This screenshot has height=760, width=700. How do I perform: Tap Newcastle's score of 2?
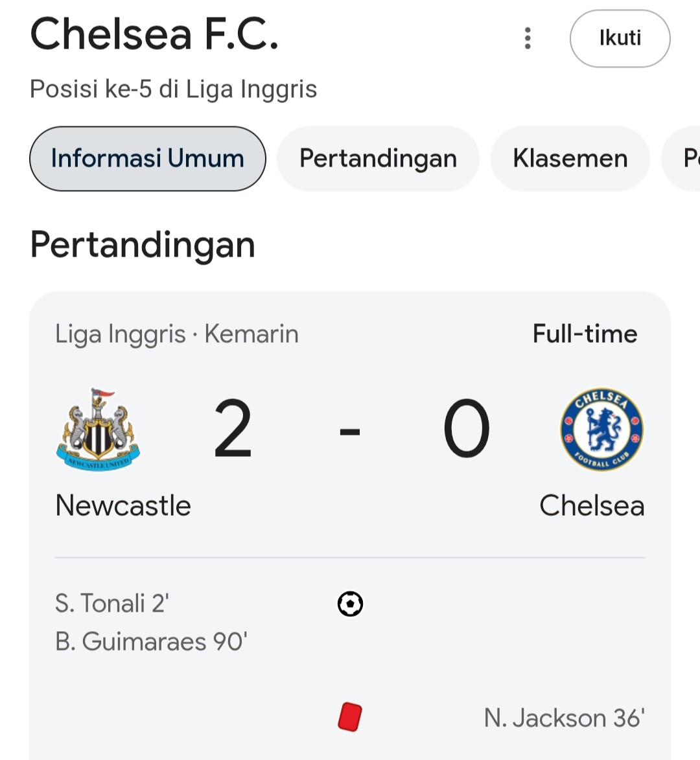coord(233,428)
